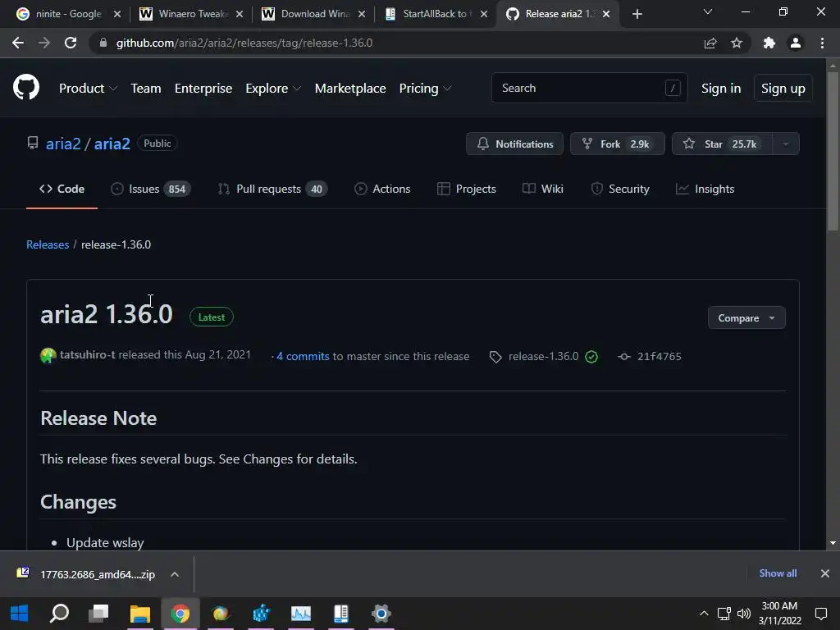Click Enterprise in GitHub navigation

point(203,89)
